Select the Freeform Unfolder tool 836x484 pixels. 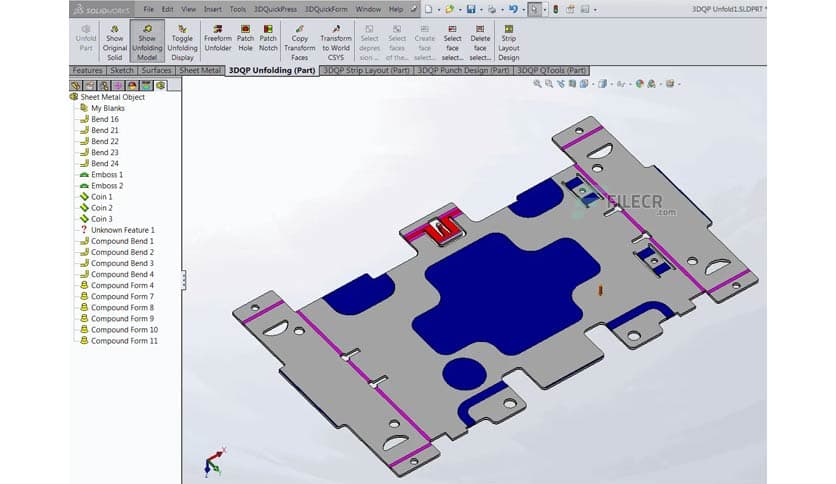coord(218,38)
